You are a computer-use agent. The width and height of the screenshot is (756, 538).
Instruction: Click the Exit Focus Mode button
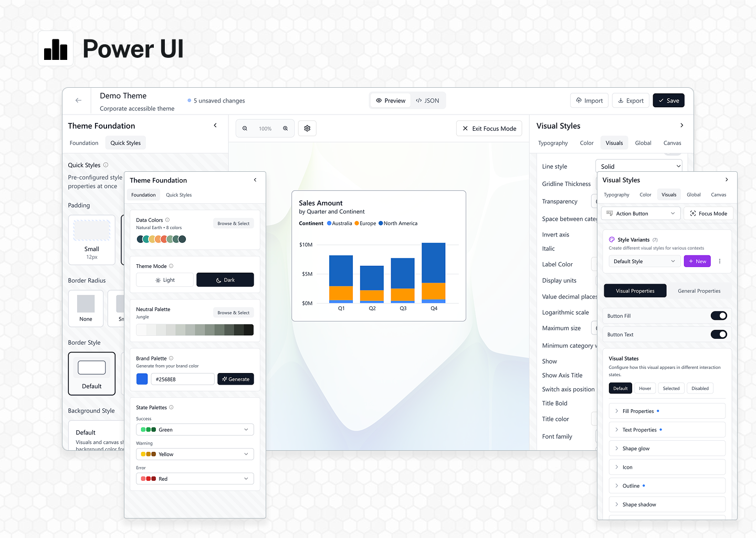[x=489, y=128]
